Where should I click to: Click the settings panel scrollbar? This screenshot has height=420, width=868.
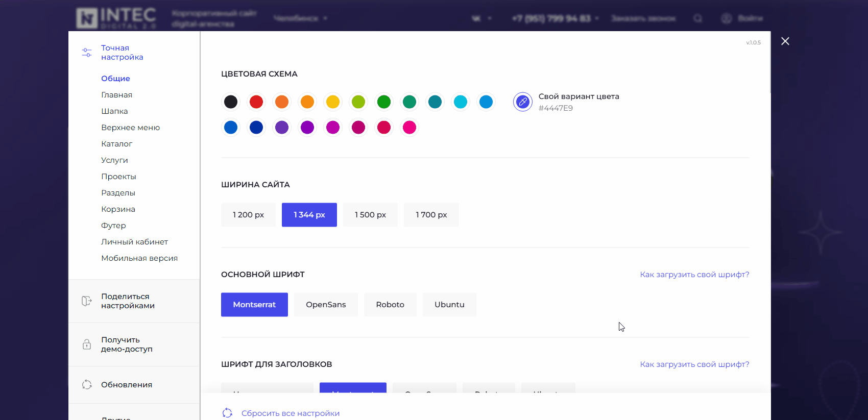[x=770, y=63]
